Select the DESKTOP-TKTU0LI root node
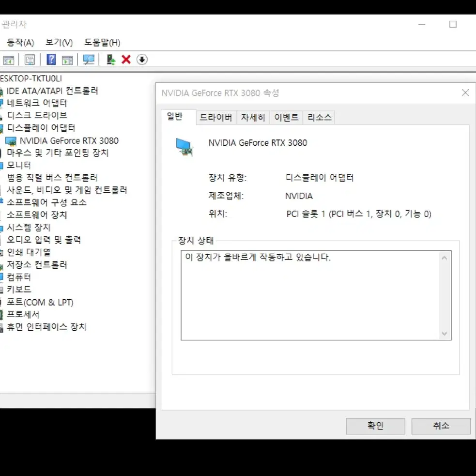 tap(31, 78)
